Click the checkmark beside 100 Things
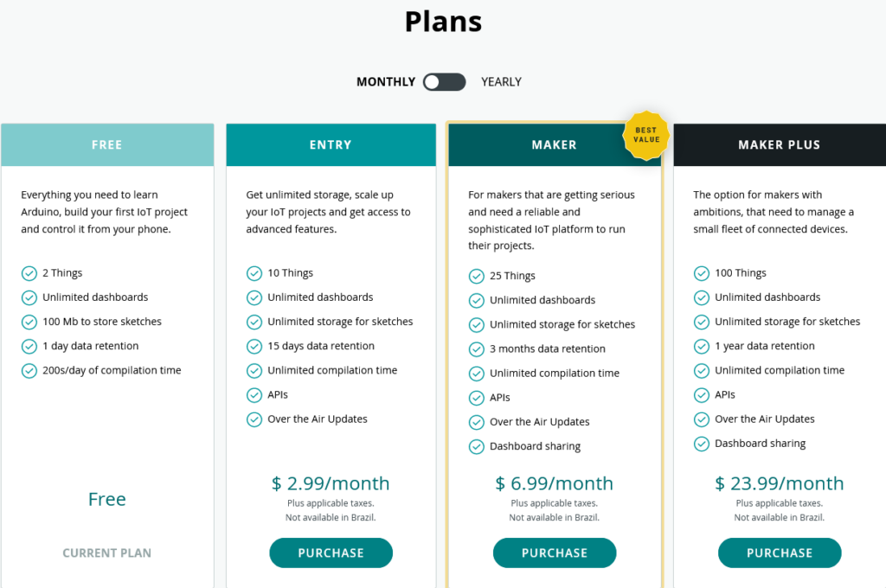 [x=701, y=273]
